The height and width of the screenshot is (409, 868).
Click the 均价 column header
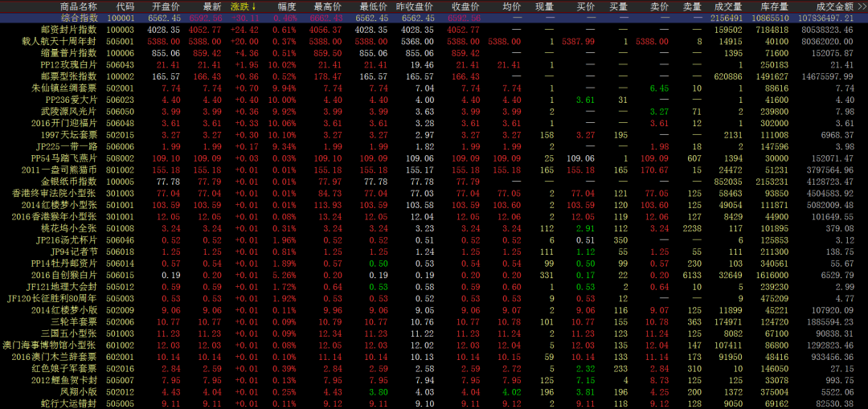[x=512, y=6]
